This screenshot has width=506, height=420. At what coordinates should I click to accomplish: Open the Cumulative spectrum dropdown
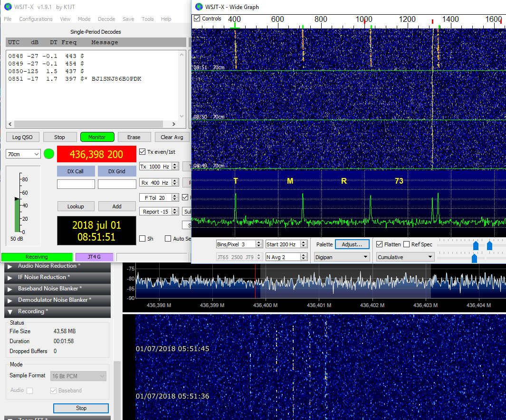(405, 257)
